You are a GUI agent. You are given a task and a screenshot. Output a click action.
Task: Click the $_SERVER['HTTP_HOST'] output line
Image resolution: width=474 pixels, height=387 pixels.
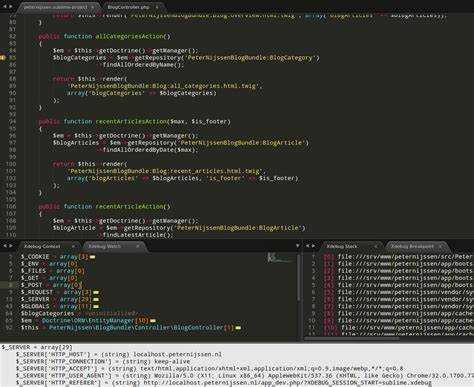(119, 354)
